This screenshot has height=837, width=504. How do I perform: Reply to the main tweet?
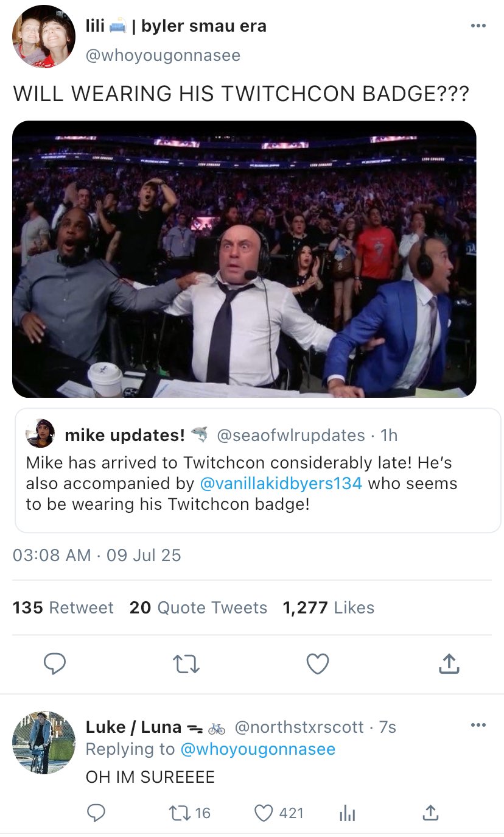pos(55,664)
